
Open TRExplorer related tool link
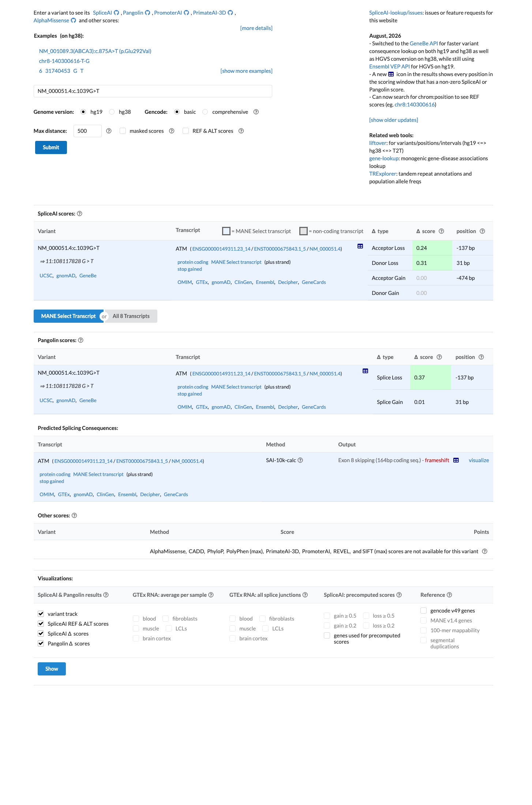(x=382, y=174)
